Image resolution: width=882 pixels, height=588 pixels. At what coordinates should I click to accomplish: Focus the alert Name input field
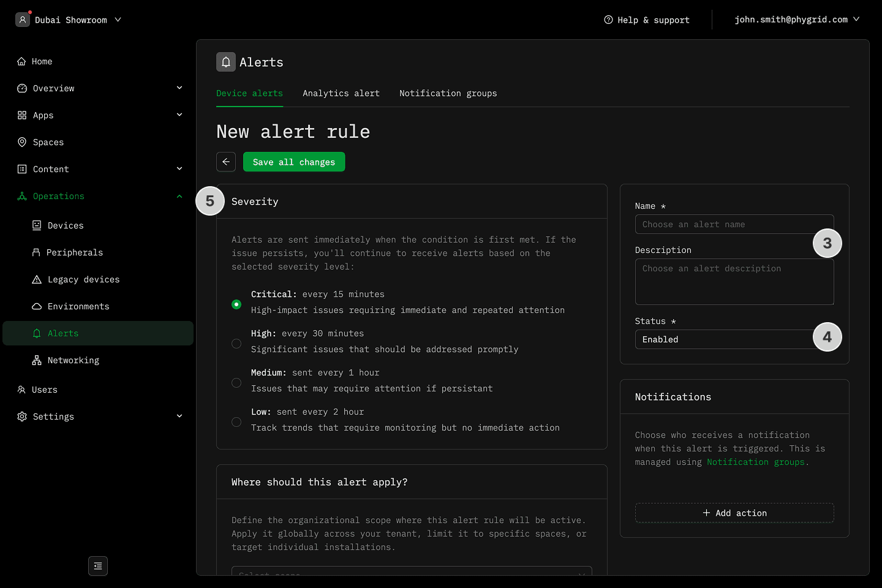(x=723, y=224)
